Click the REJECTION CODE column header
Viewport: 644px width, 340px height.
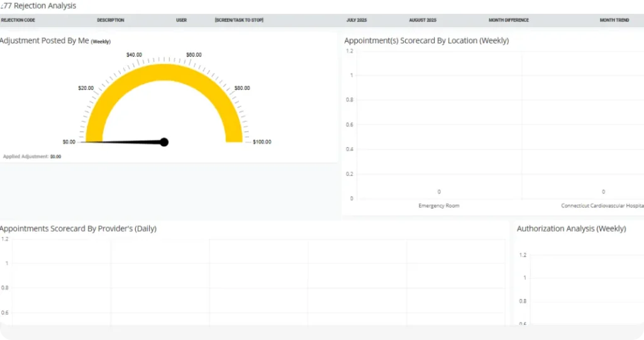tap(18, 20)
